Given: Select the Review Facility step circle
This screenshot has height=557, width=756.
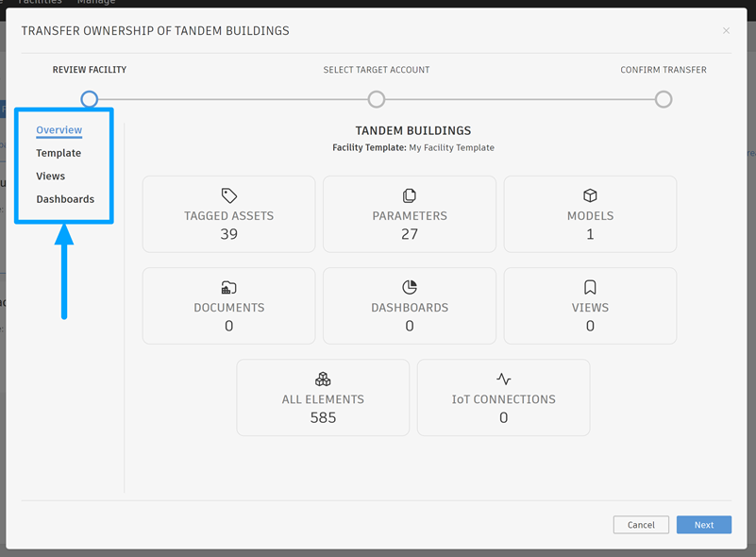Looking at the screenshot, I should click(89, 99).
